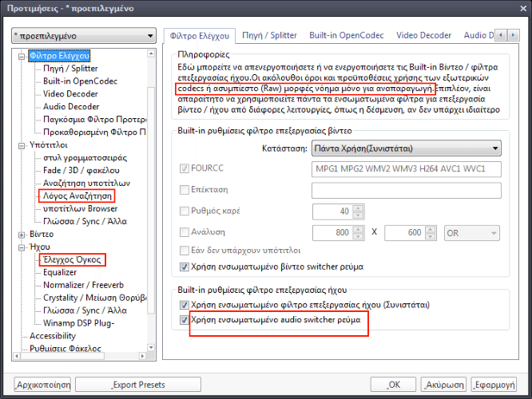Click the FOURCC codes text field

click(406, 169)
